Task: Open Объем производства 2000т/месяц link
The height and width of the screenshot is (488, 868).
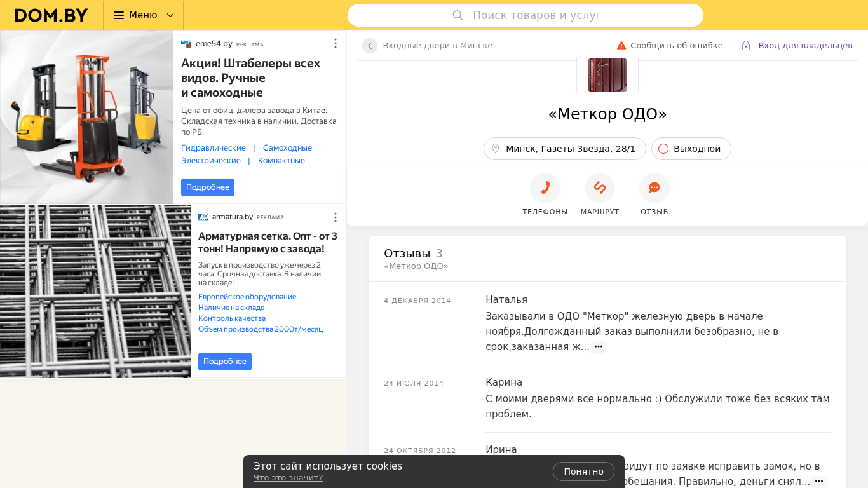Action: 261,329
